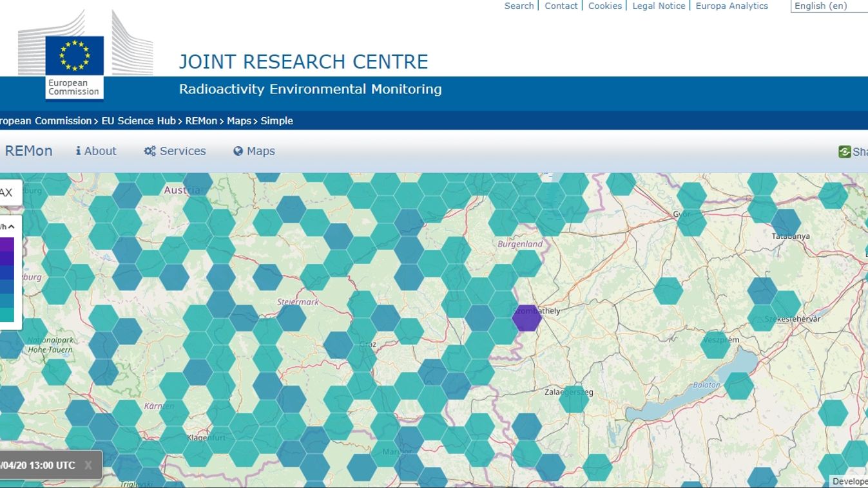The width and height of the screenshot is (868, 488).
Task: Open the Maps menu with the globe icon
Action: tap(254, 151)
